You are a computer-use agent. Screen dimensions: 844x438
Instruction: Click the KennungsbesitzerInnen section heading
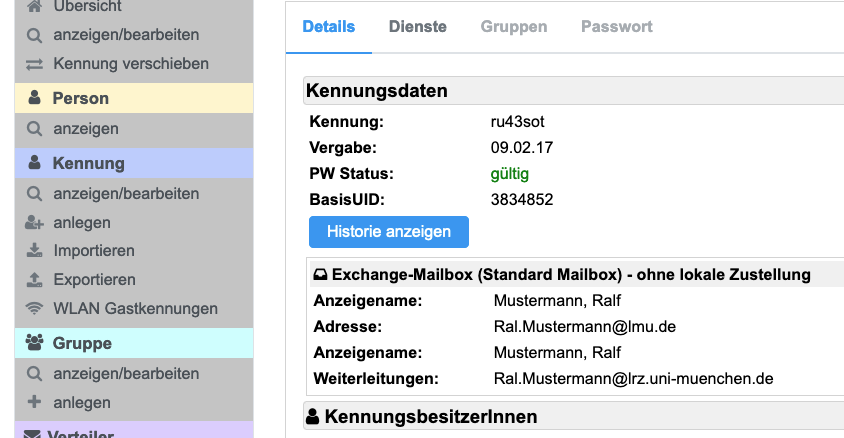coord(430,416)
